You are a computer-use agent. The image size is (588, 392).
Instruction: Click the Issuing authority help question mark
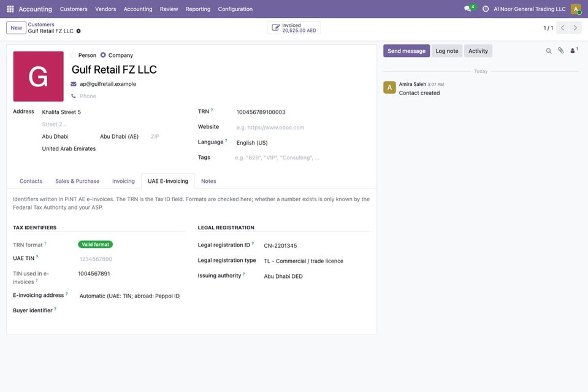(244, 274)
